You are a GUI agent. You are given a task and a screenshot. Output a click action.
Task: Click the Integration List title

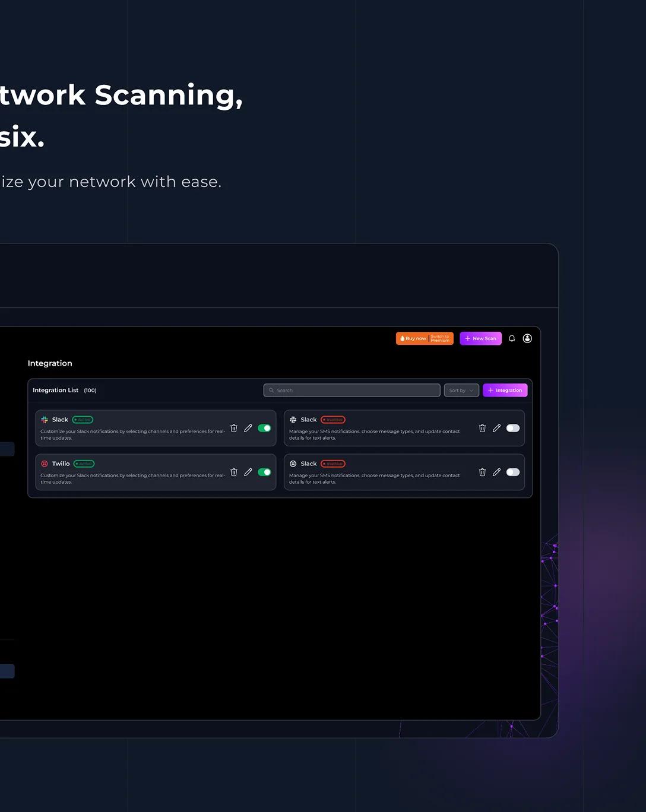55,391
